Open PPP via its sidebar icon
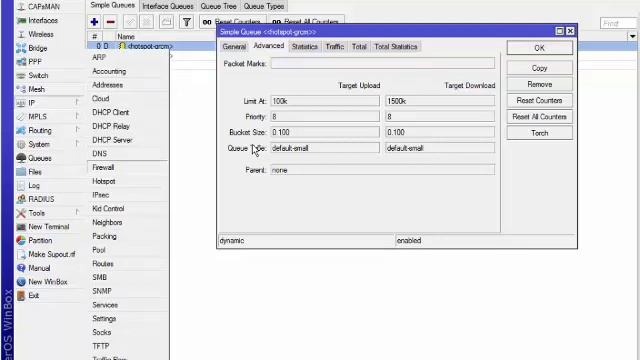The width and height of the screenshot is (640, 360). pos(21,62)
